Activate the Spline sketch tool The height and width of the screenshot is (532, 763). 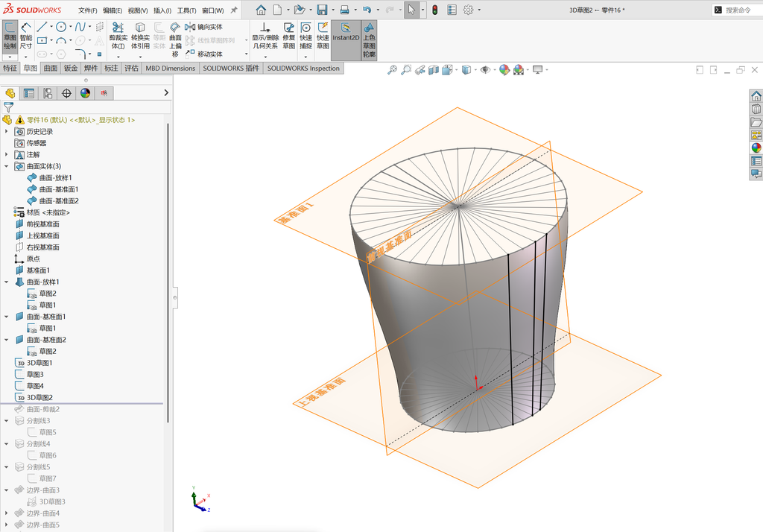click(80, 27)
